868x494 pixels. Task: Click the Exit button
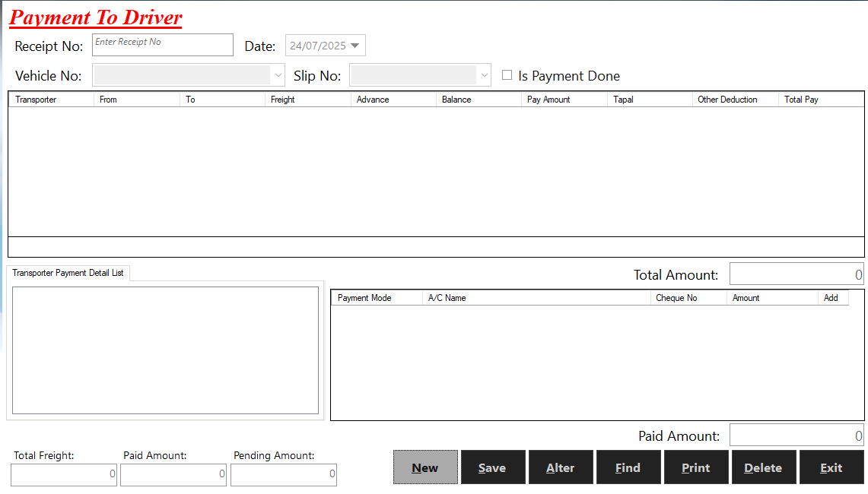(x=831, y=467)
